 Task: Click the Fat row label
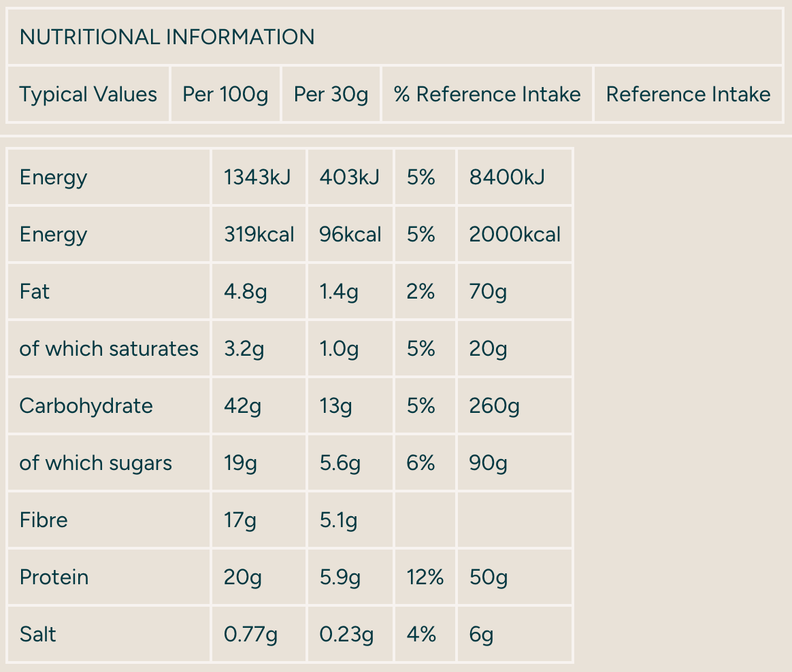35,292
